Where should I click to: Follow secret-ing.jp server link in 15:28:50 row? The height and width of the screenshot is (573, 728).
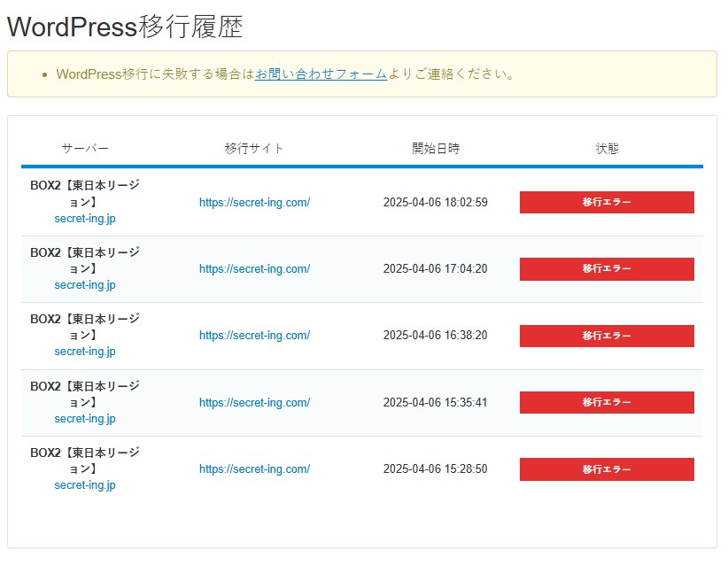point(85,485)
